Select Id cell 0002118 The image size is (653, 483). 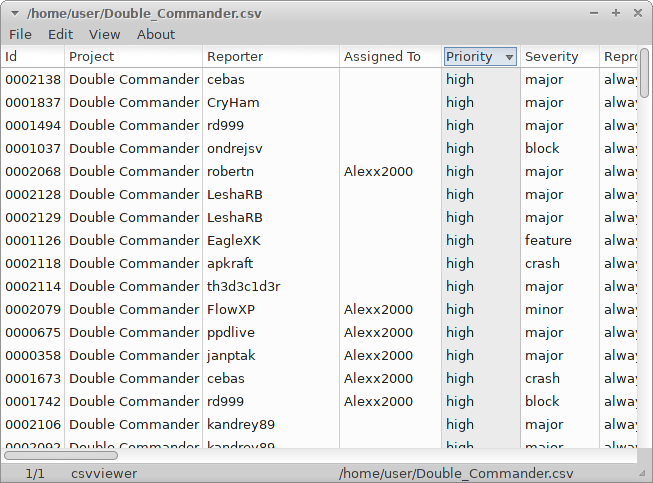[33, 264]
